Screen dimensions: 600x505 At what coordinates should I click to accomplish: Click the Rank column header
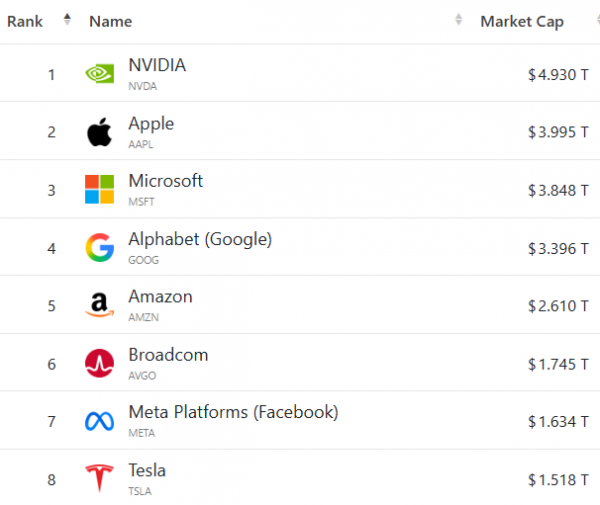tap(25, 21)
